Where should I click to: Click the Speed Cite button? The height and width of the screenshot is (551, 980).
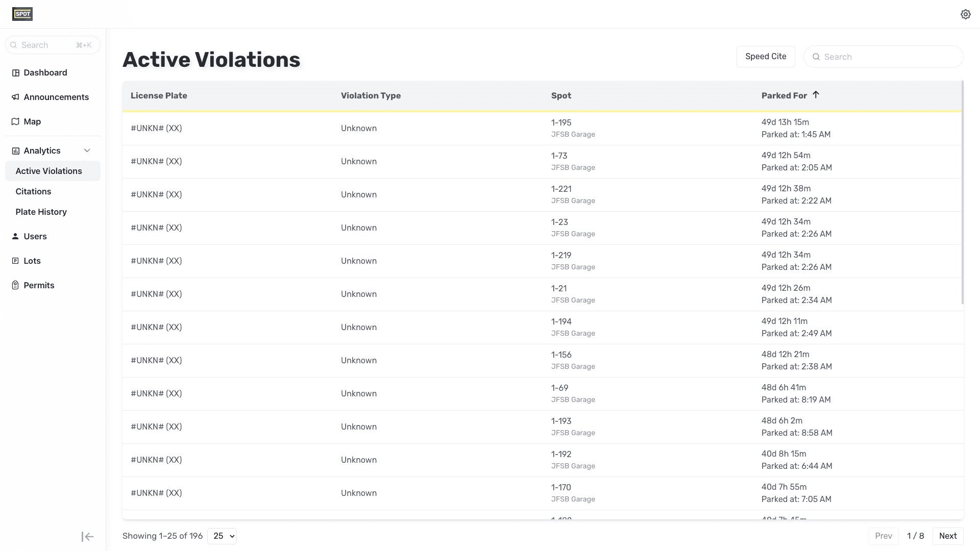pyautogui.click(x=765, y=57)
